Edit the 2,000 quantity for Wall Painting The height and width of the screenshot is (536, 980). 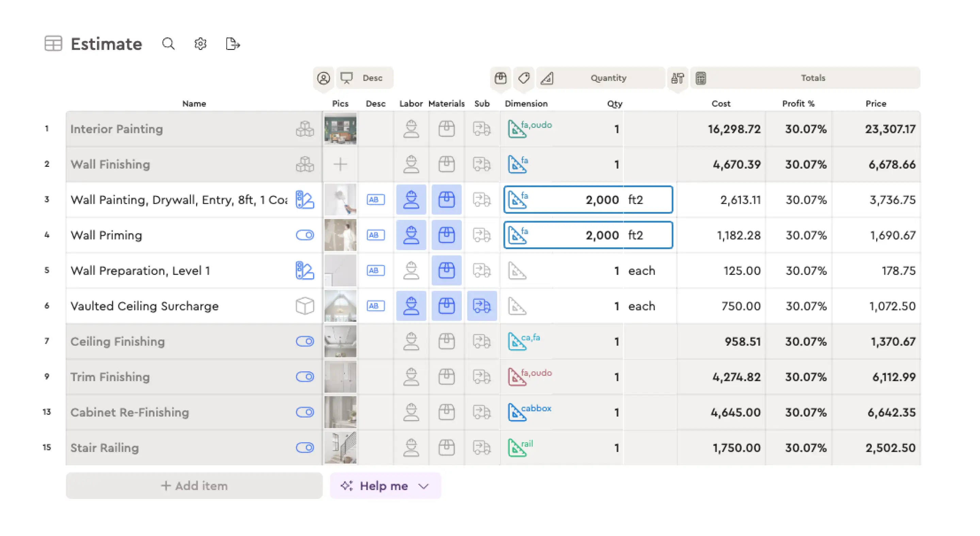602,200
